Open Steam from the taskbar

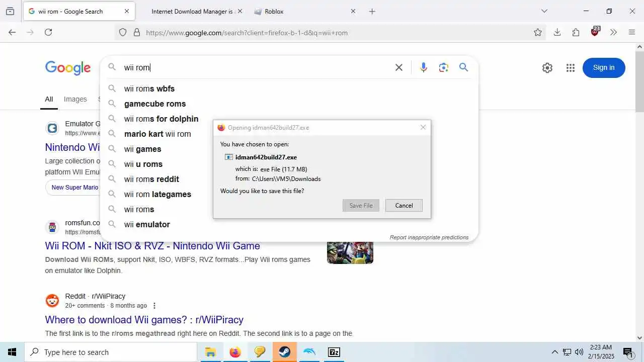(285, 352)
